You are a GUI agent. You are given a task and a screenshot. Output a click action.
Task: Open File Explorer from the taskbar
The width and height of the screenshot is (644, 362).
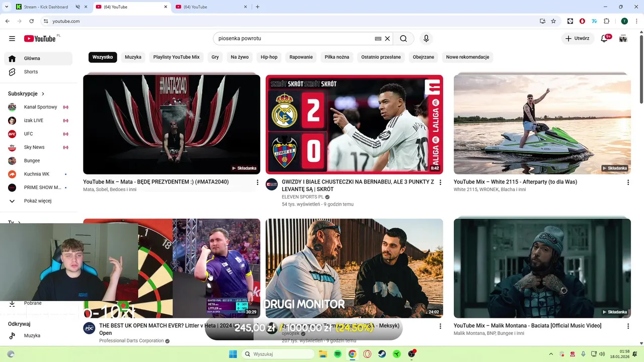tap(323, 354)
